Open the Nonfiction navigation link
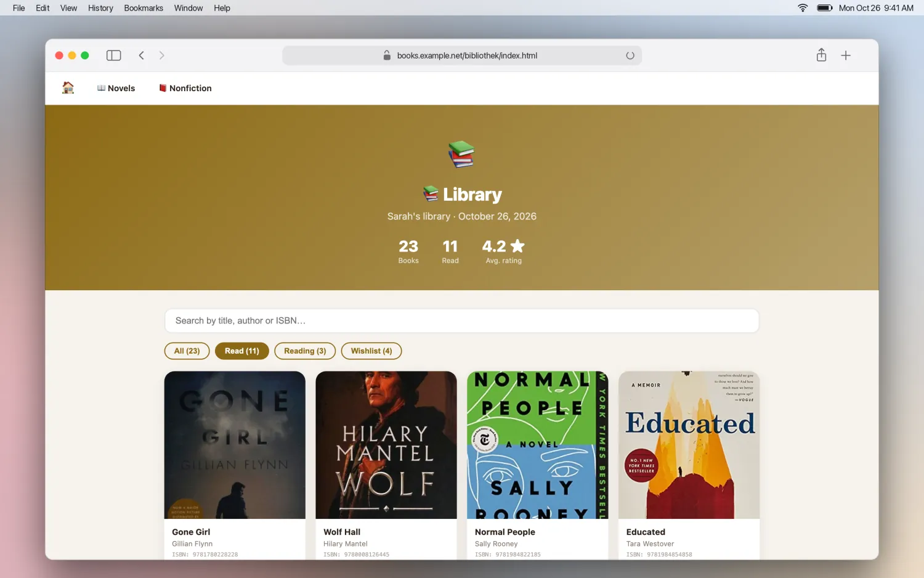924x578 pixels. coord(185,88)
